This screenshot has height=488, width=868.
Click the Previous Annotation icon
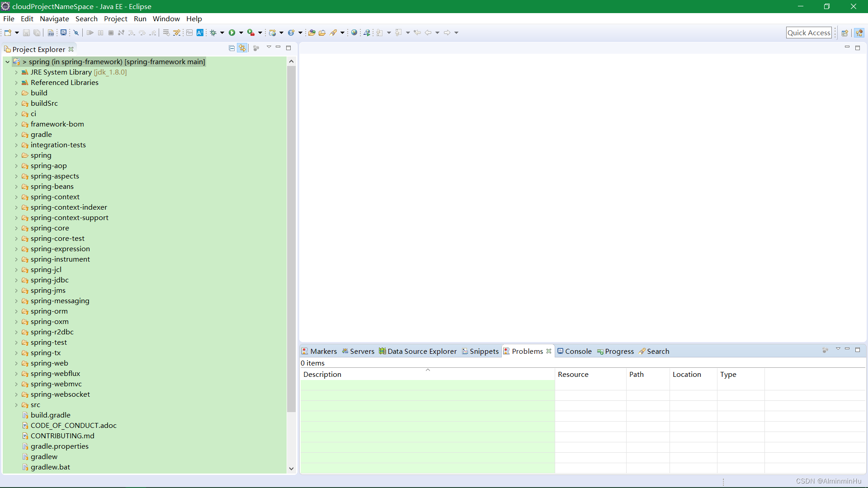398,33
